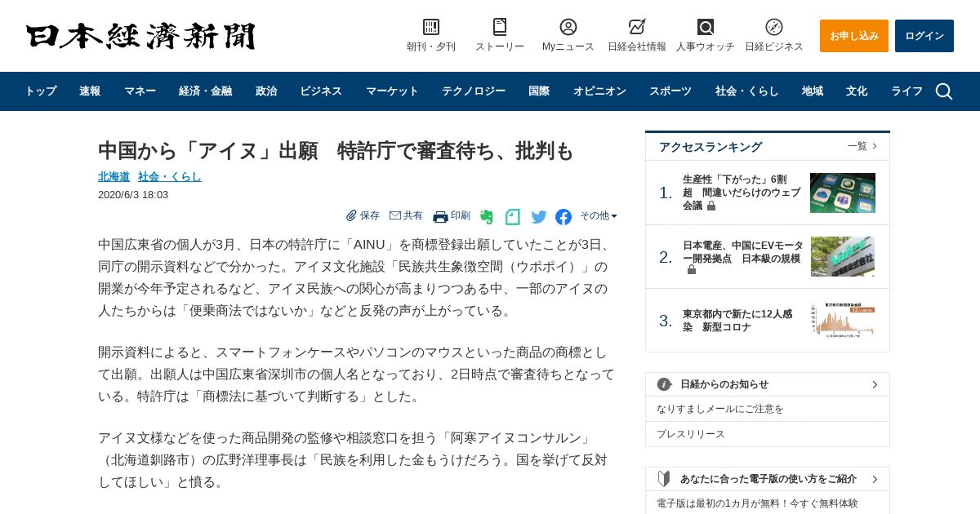Share the article on Facebook
Viewport: 980px width, 514px height.
coord(563,216)
